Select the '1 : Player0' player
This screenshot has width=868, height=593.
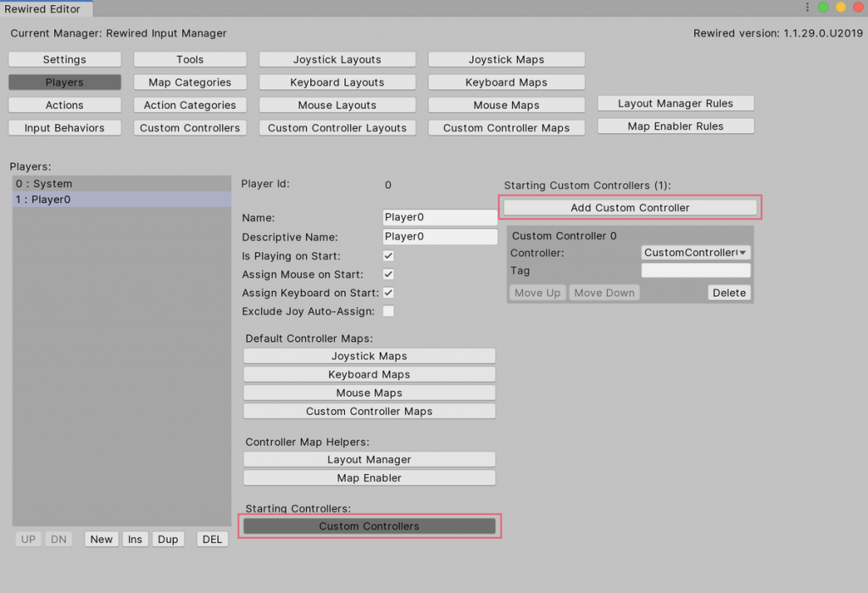[122, 199]
